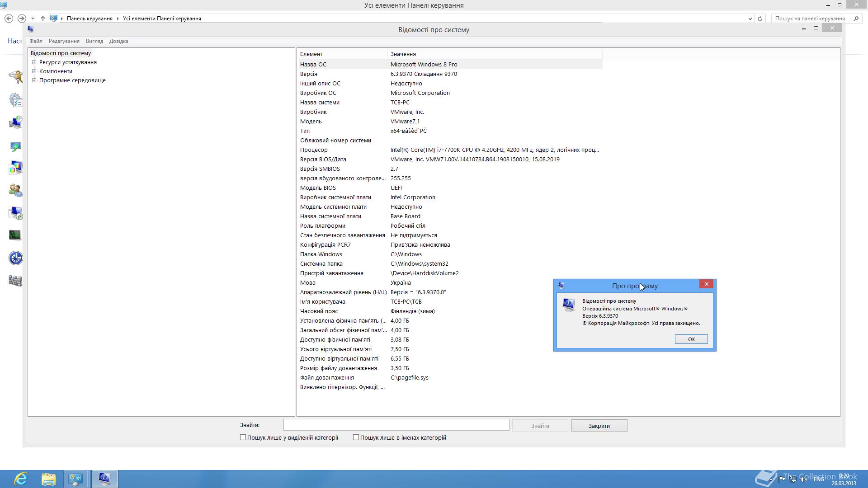
Task: Select 'Файл довантаження' row
Action: click(x=450, y=377)
